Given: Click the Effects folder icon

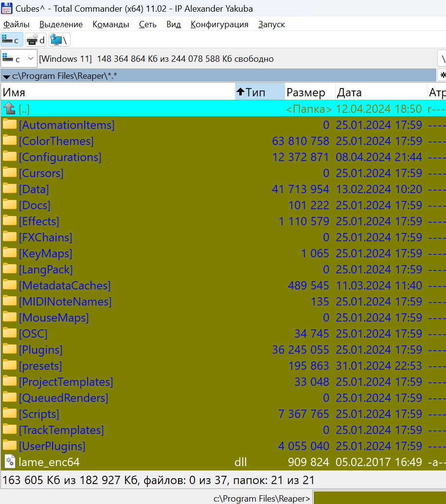Looking at the screenshot, I should coord(10,221).
